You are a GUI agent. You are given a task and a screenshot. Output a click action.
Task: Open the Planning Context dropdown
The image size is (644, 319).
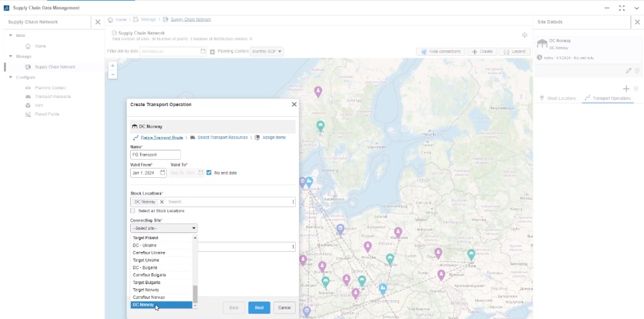266,52
